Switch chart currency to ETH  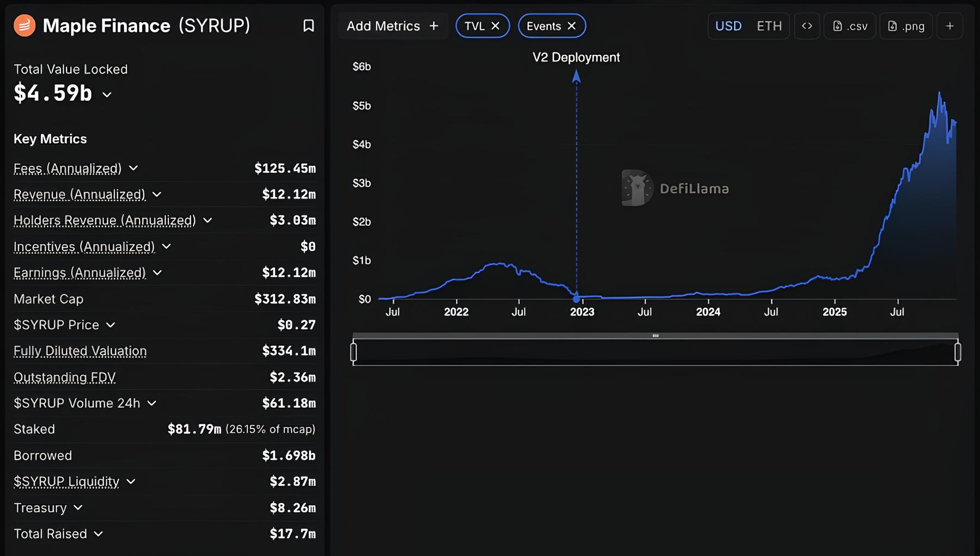pos(769,26)
